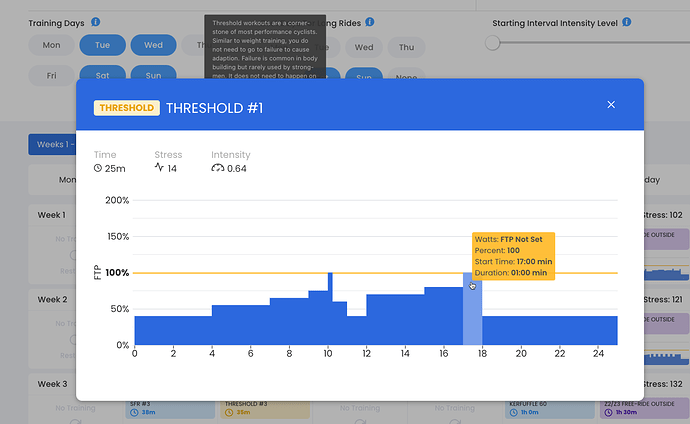Image resolution: width=690 pixels, height=424 pixels.
Task: Click the 100% FTP axis label
Action: coord(117,273)
